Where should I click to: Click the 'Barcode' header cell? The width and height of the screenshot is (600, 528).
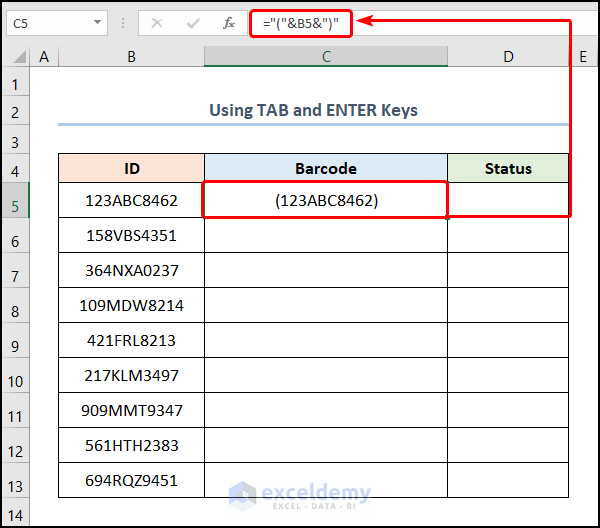point(326,168)
